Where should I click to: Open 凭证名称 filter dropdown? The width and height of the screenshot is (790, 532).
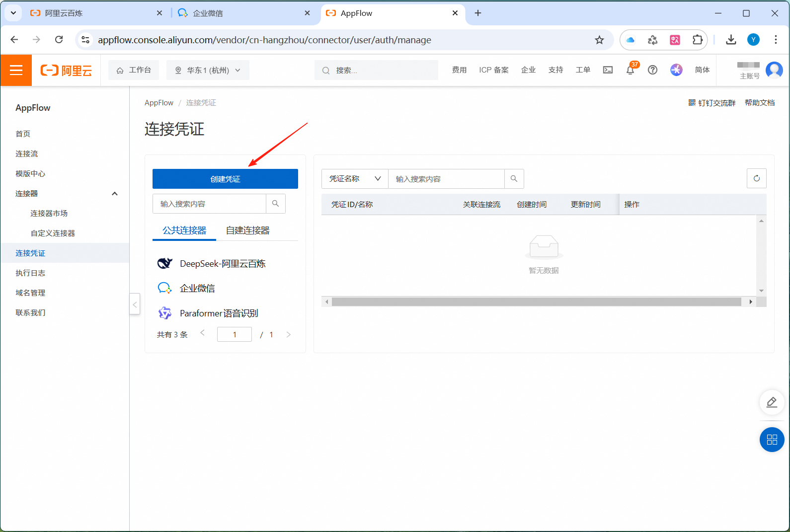(x=355, y=179)
